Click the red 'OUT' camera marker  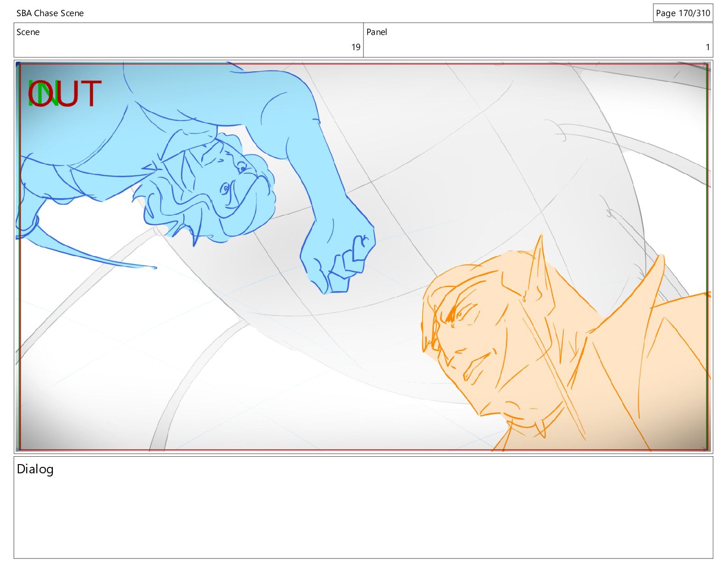64,93
